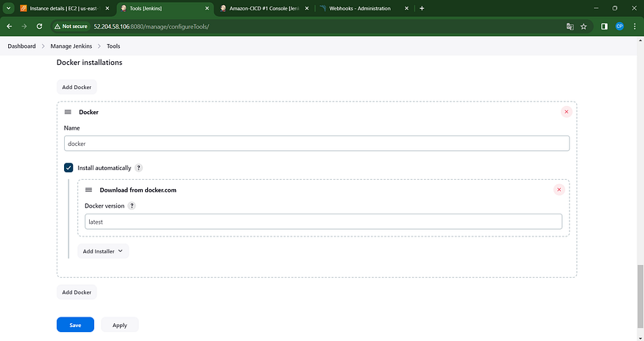Click the scrollbar up arrow
The height and width of the screenshot is (341, 644).
pos(640,41)
